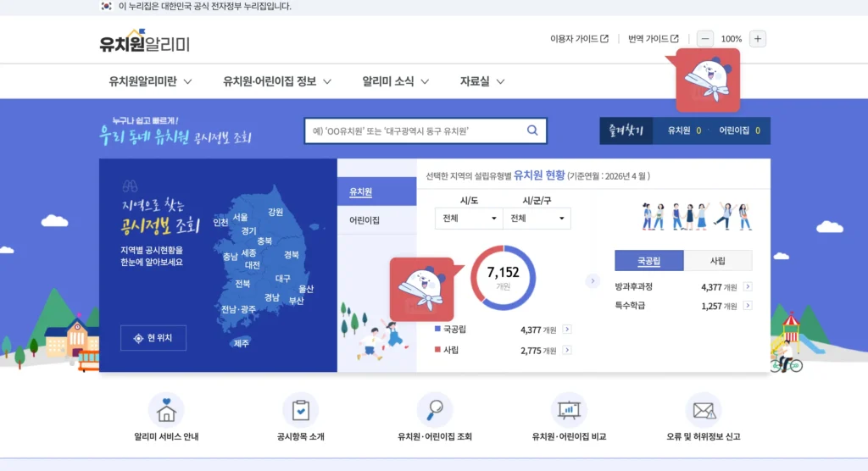Expand the 유치원알리미란 menu
868x471 pixels.
(150, 81)
